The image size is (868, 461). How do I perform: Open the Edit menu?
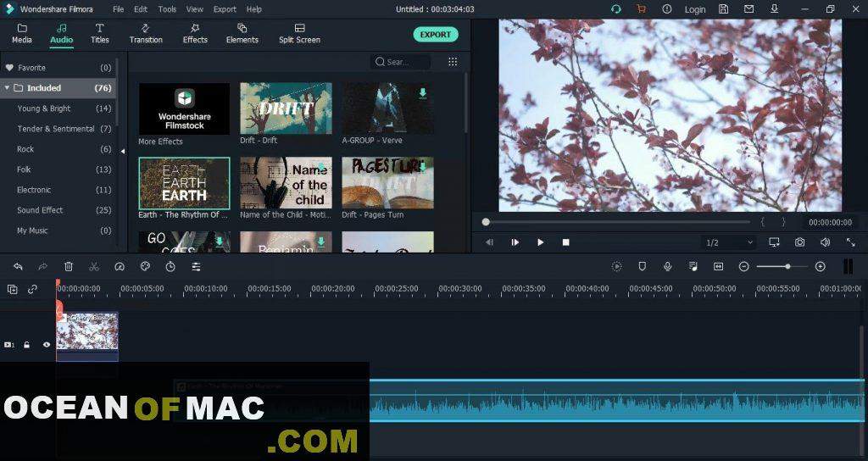coord(141,9)
